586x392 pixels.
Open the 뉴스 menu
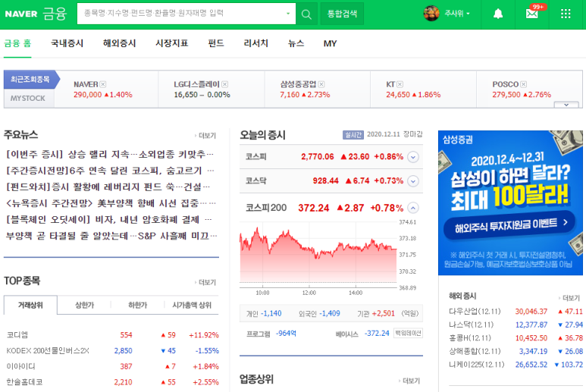point(296,43)
